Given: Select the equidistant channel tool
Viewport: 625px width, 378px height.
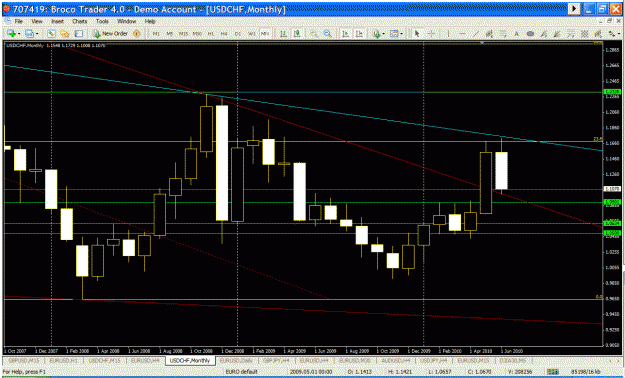Looking at the screenshot, I should pos(489,34).
